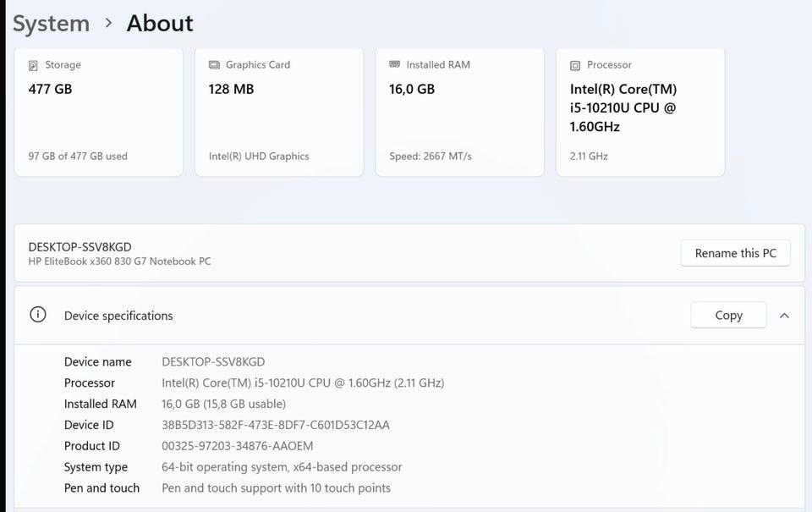The width and height of the screenshot is (812, 512).
Task: Collapse the Device specifications chevron
Action: [x=784, y=316]
